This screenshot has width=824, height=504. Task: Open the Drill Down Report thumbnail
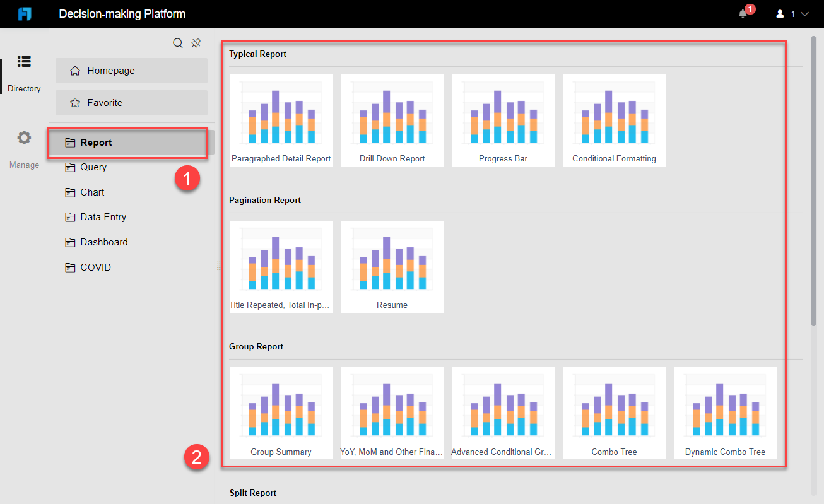tap(392, 120)
